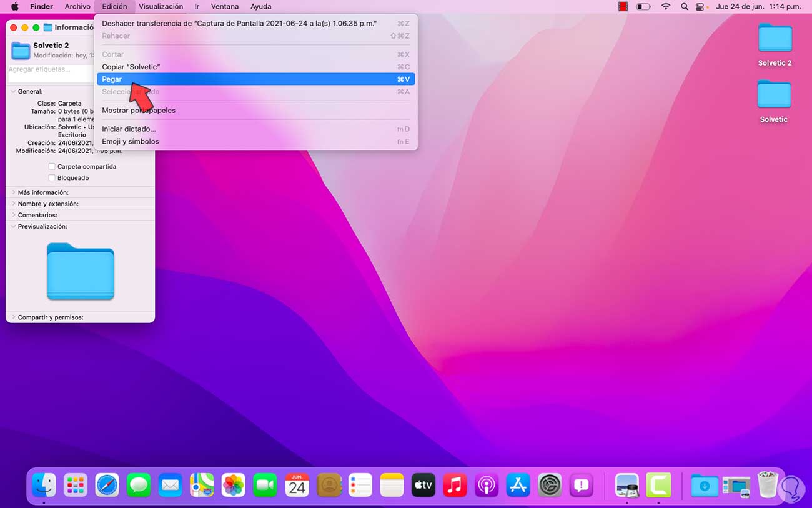Choose Pegar from the Edición menu

[x=112, y=79]
